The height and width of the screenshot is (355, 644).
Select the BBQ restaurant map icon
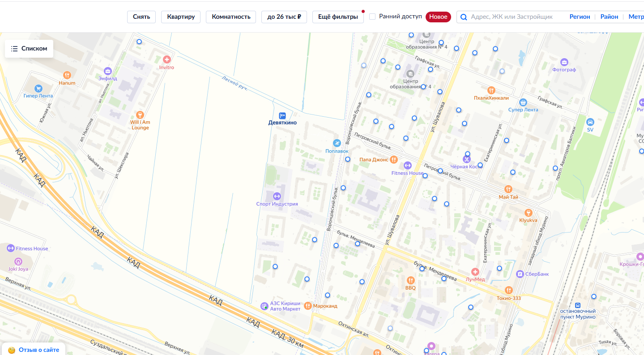point(411,280)
